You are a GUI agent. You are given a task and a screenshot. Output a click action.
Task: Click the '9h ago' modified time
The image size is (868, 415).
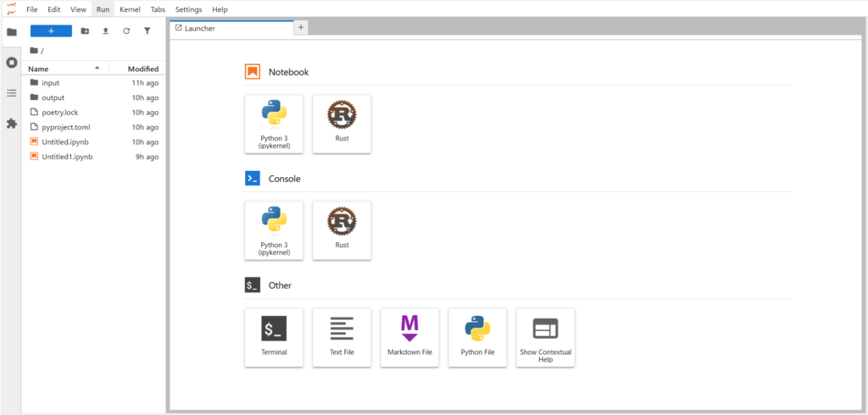(147, 157)
